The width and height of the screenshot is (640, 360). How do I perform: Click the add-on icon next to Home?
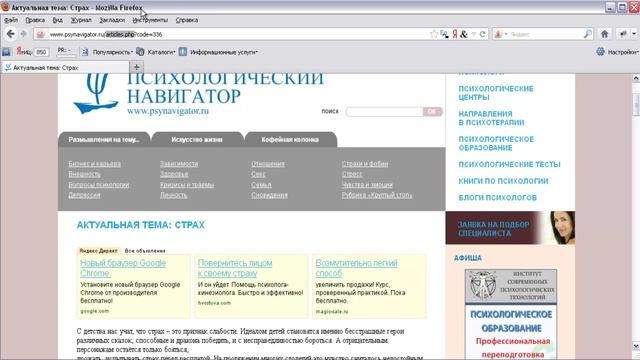623,34
